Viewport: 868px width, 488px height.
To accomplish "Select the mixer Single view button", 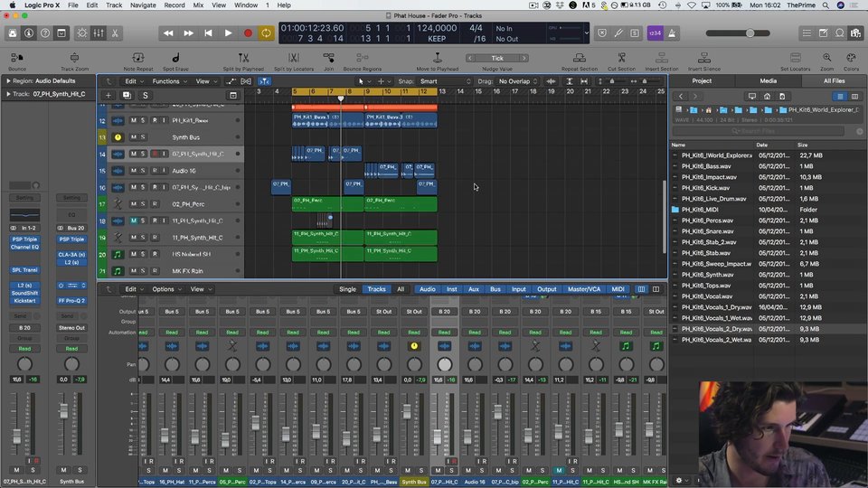I will 347,289.
